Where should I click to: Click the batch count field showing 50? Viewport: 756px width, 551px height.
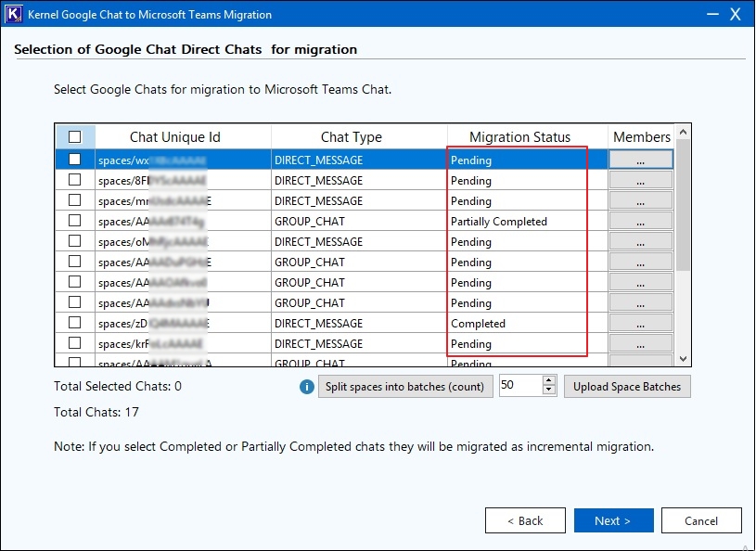click(x=519, y=387)
